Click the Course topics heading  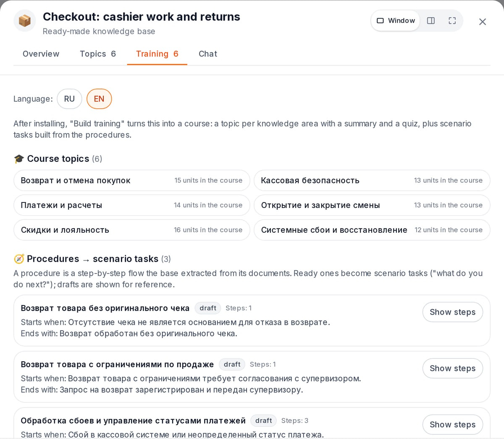(x=58, y=159)
